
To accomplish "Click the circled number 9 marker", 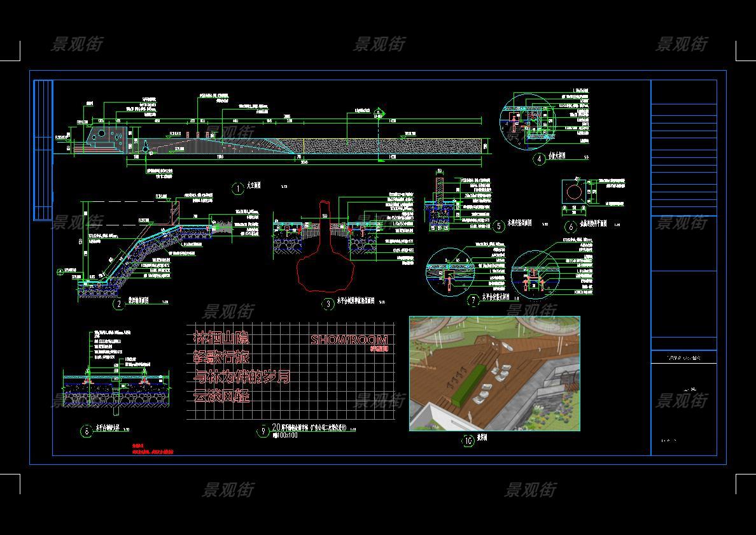I will [x=263, y=431].
